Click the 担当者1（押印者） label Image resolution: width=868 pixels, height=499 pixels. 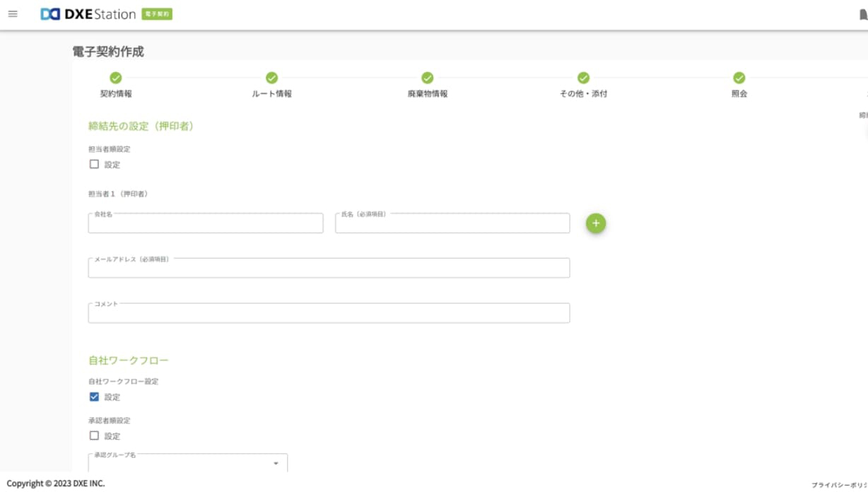pyautogui.click(x=118, y=194)
